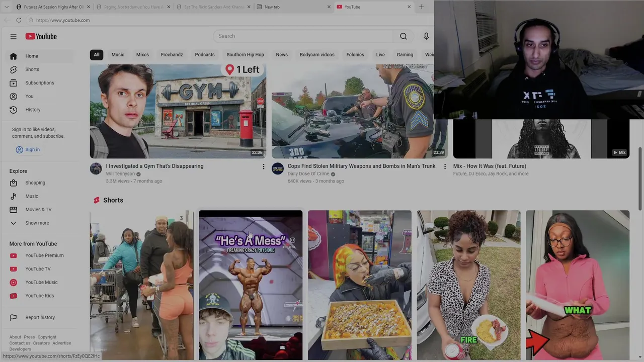Screen dimensions: 644x362
Task: Open Report history in the sidebar
Action: 40,317
